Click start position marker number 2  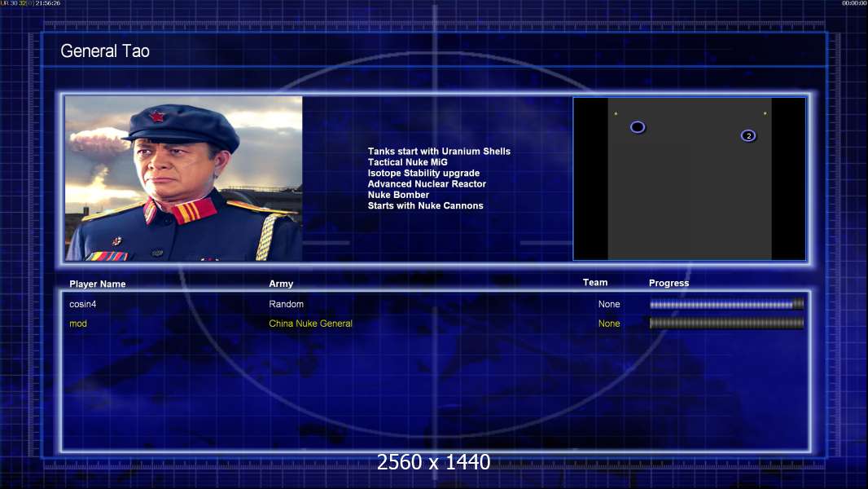tap(748, 135)
